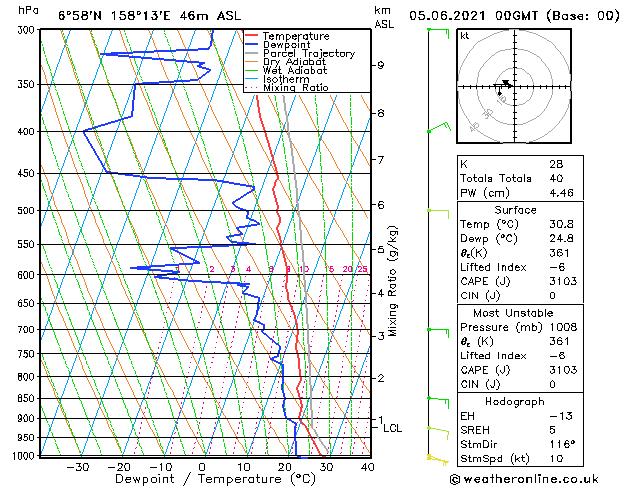Click the 40 tick on the temperature axis

click(x=367, y=467)
